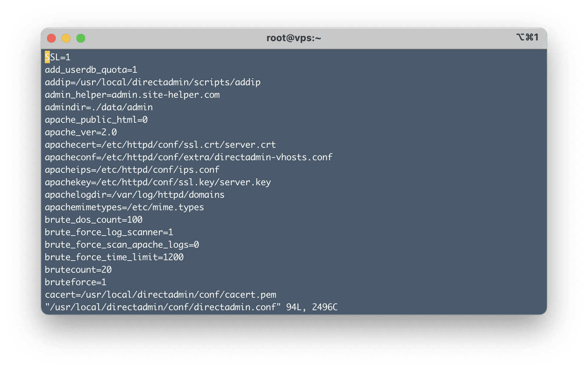Viewport: 588px width, 369px height.
Task: Click the highlighted cursor on SSL=1 line
Action: pyautogui.click(x=48, y=57)
